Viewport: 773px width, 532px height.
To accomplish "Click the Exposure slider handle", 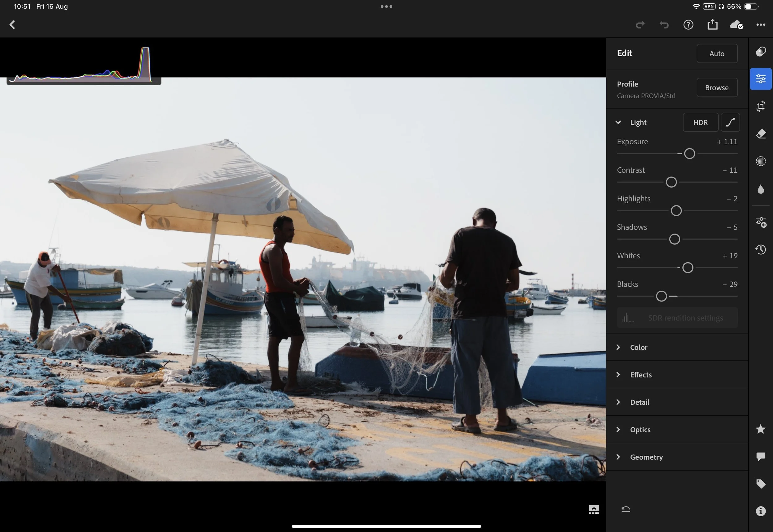I will click(x=689, y=154).
